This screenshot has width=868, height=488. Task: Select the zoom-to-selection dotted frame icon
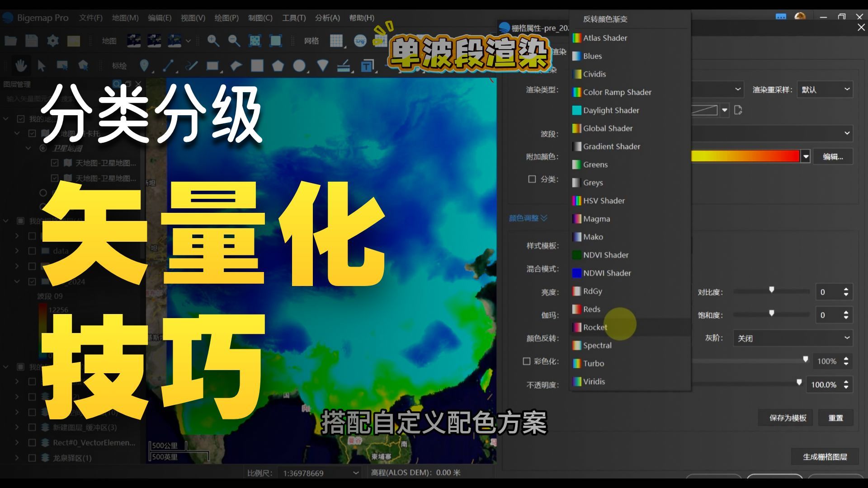pyautogui.click(x=255, y=41)
